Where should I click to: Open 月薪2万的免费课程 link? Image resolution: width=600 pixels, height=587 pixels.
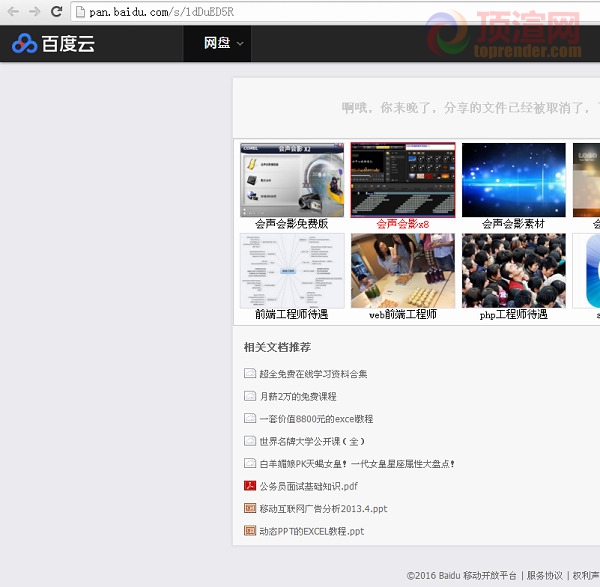click(298, 396)
